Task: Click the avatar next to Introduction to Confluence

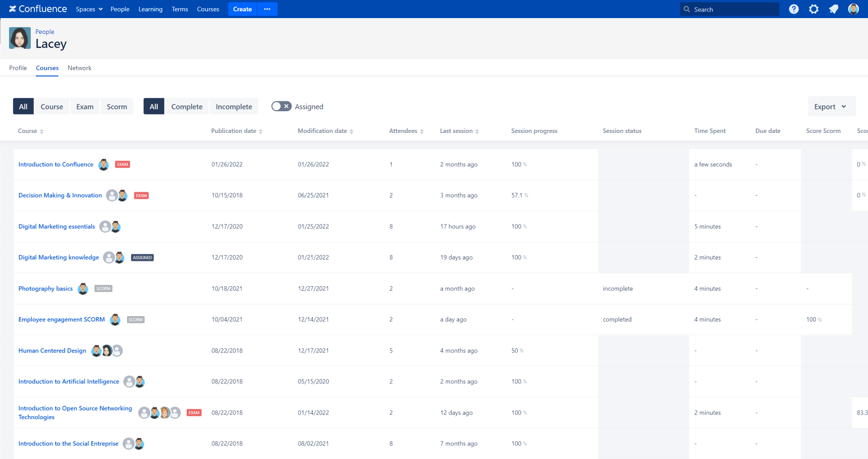Action: click(104, 165)
